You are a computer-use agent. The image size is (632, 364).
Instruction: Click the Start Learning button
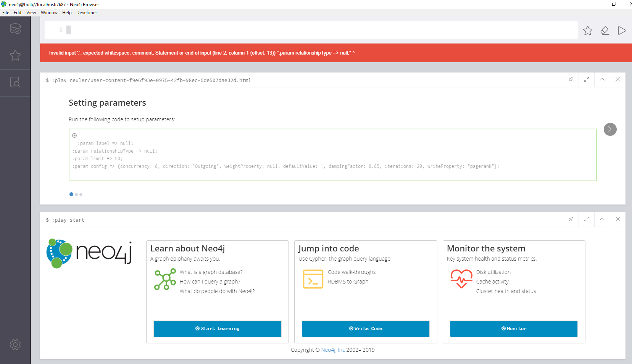coord(218,329)
